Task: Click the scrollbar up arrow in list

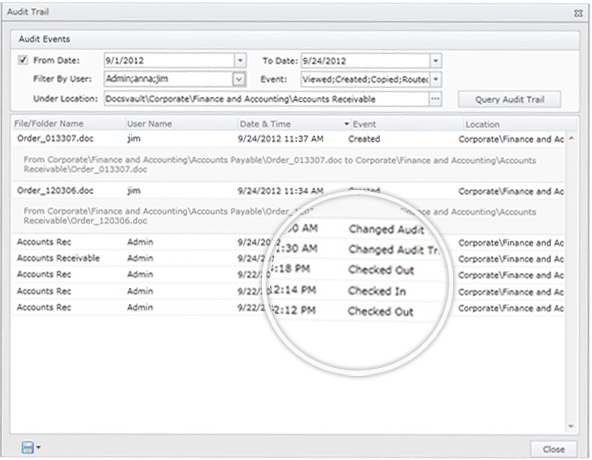Action: tap(571, 139)
